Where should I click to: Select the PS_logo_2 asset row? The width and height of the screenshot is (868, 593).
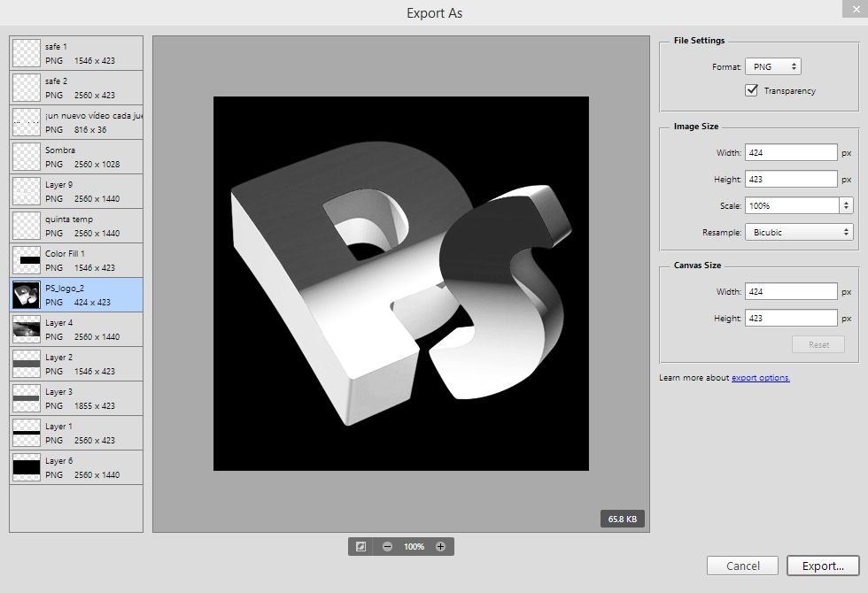(76, 295)
